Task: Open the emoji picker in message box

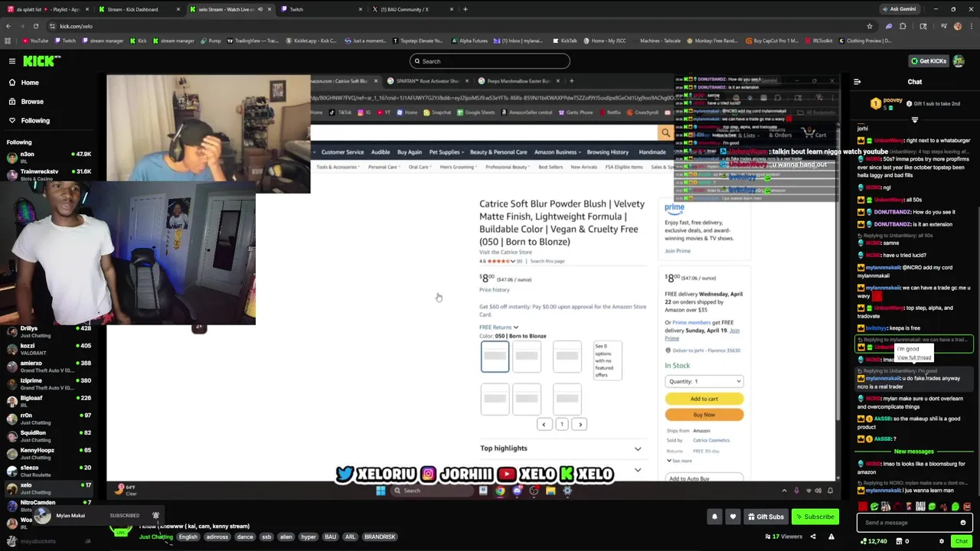Action: coord(963,523)
